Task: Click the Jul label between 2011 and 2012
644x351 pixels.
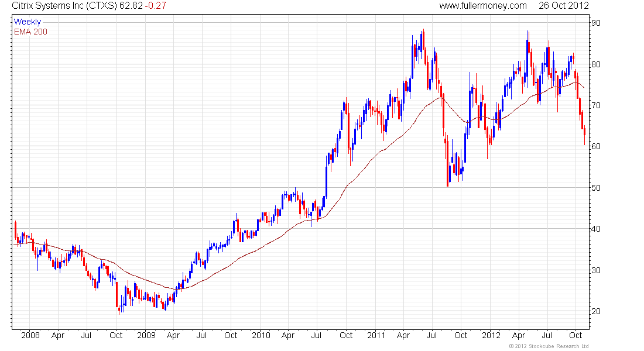Action: (x=431, y=335)
